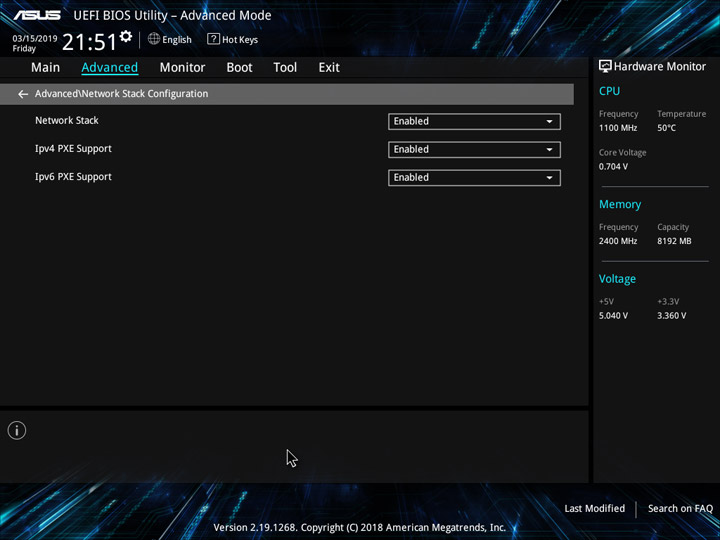Click the CPU section heading

(609, 91)
